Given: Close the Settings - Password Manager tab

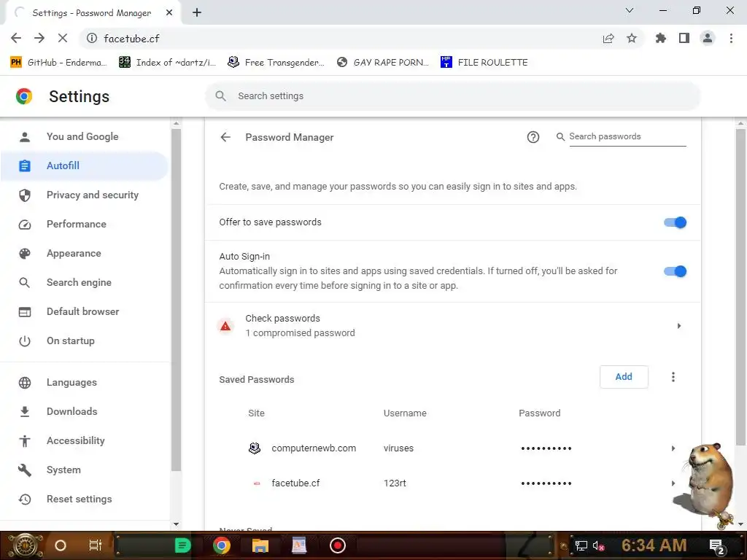Looking at the screenshot, I should point(169,13).
